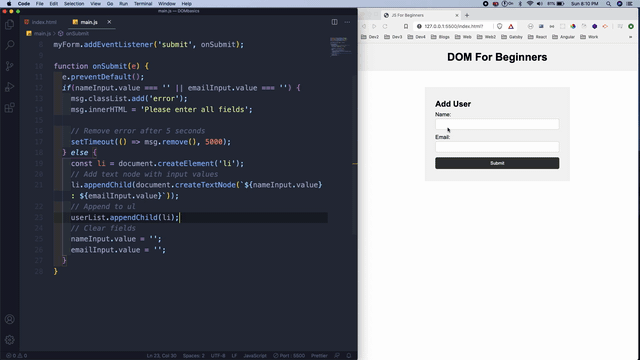Change end of line sequence LF

click(234, 356)
